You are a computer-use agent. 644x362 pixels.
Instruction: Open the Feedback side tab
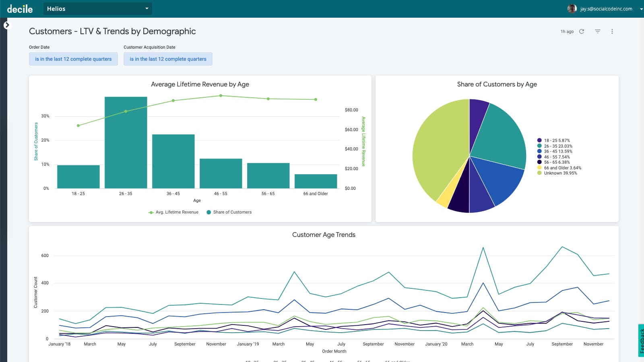pyautogui.click(x=641, y=340)
